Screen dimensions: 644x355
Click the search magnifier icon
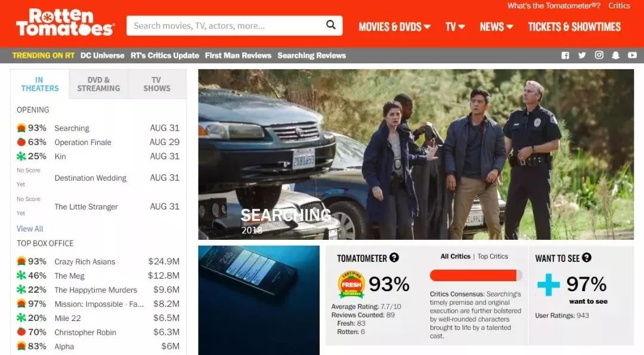330,25
